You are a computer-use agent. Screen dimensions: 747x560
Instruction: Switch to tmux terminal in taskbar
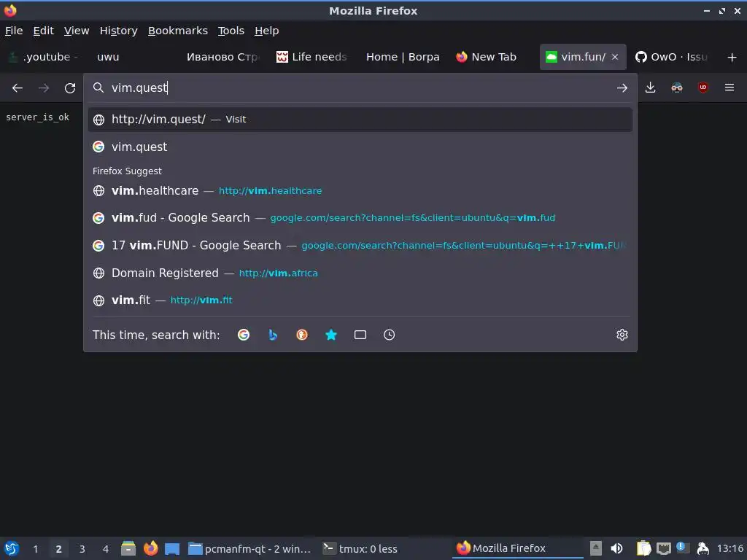click(384, 549)
